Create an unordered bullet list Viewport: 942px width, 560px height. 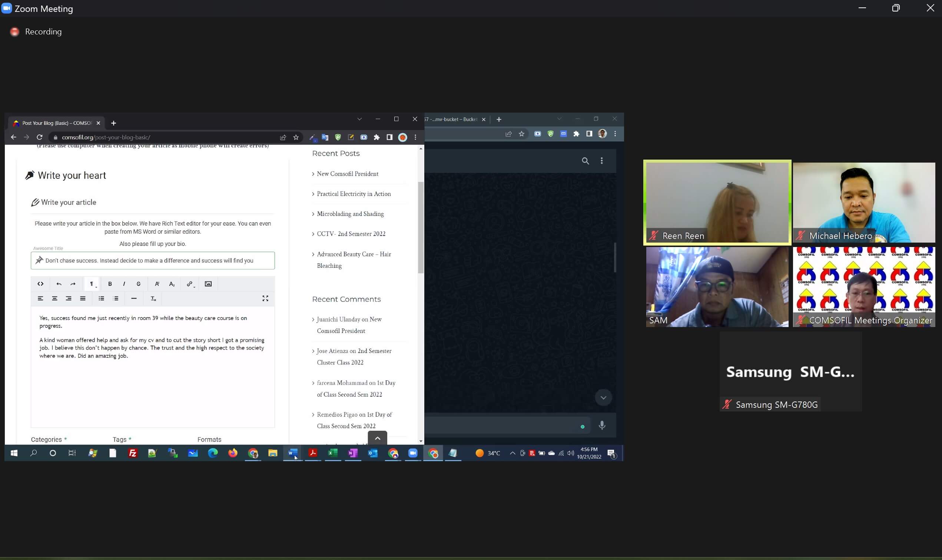(101, 299)
